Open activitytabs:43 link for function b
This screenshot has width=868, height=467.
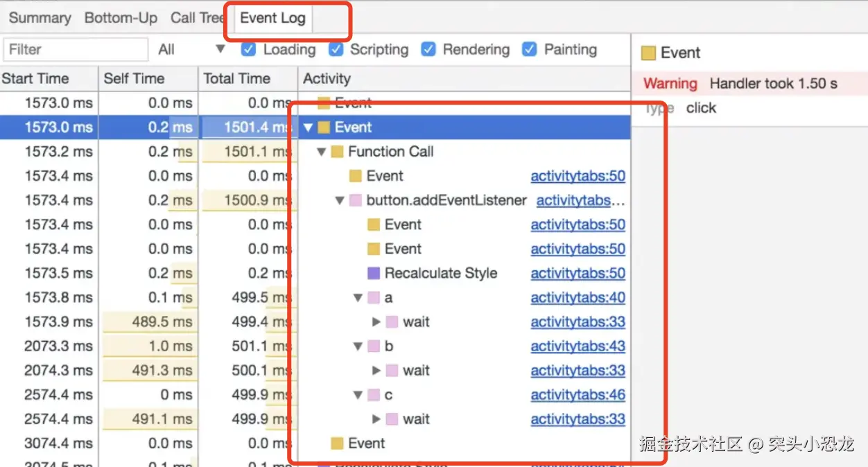pos(578,346)
